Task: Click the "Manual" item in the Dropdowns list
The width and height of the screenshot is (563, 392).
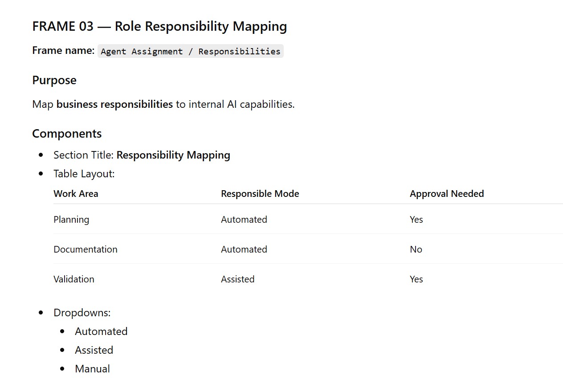Action: [93, 369]
